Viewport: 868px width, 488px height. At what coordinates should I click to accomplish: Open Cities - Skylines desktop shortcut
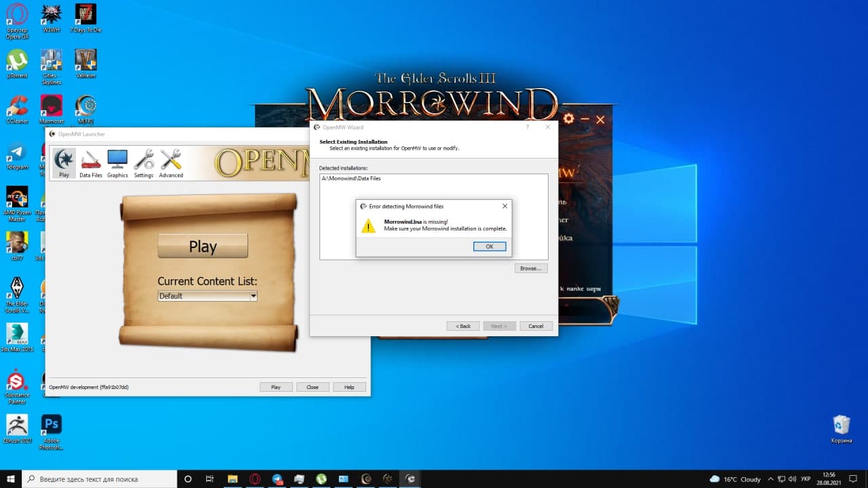(x=52, y=67)
